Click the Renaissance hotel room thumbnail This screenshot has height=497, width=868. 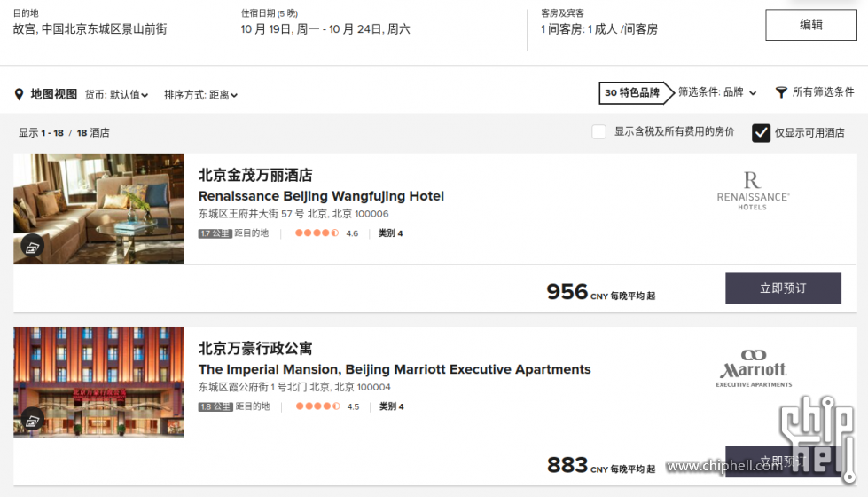(x=98, y=209)
